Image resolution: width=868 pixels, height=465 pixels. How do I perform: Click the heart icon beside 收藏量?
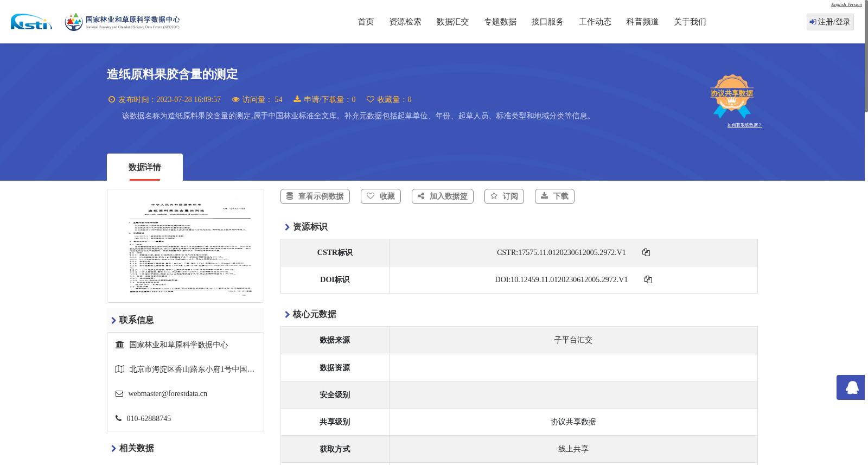(371, 99)
